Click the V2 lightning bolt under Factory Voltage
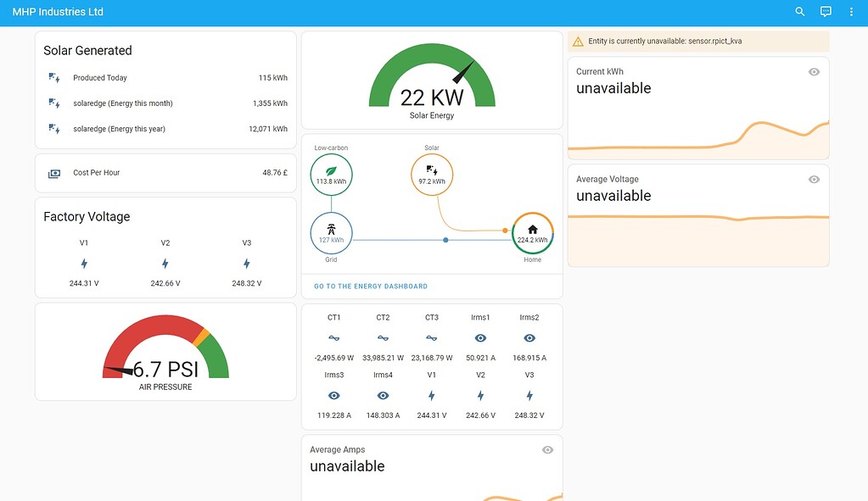This screenshot has width=868, height=501. [165, 264]
